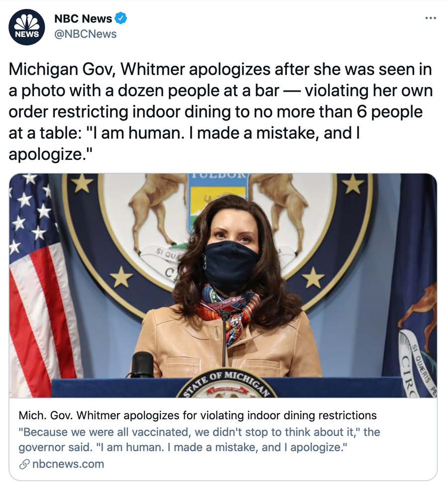Click the link chain icon beside nbcnews.com

(x=24, y=465)
